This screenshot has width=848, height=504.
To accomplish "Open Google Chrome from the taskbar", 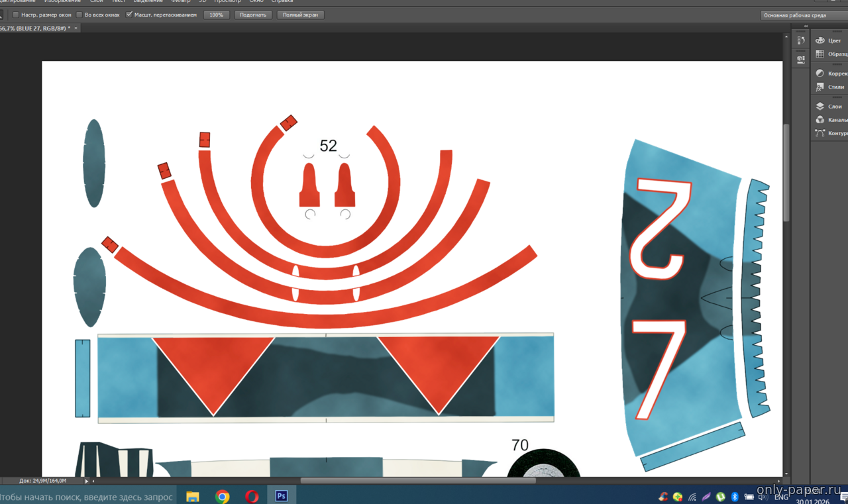I will [222, 496].
